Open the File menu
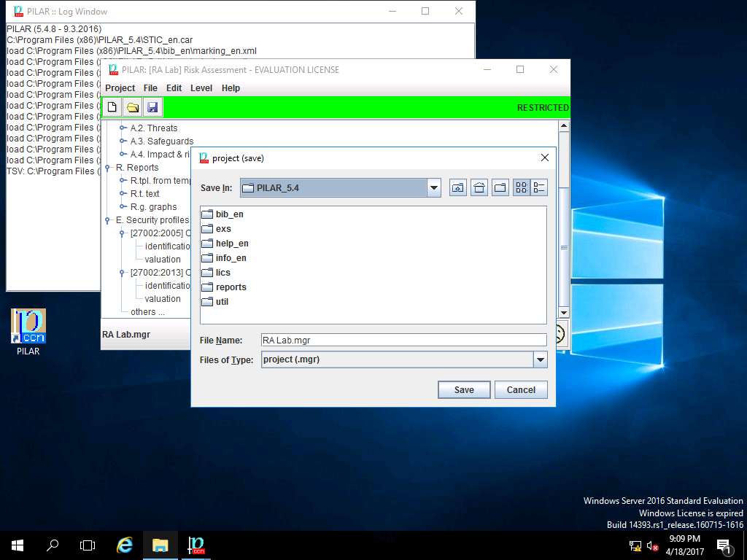The image size is (747, 560). tap(150, 88)
